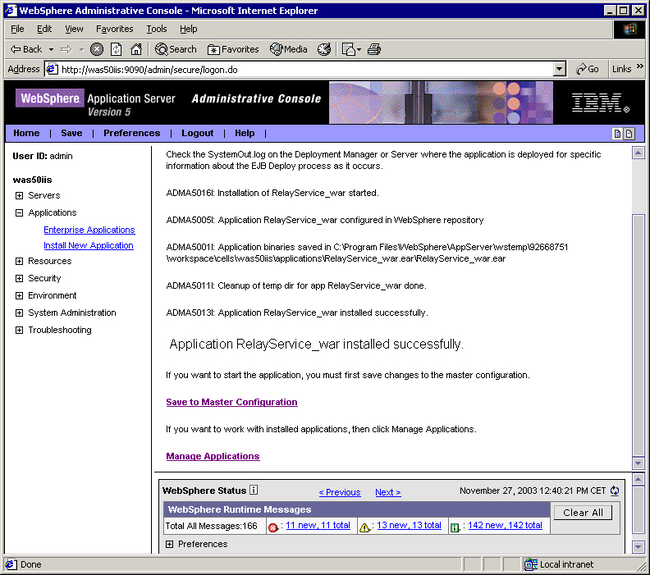Image resolution: width=650 pixels, height=575 pixels.
Task: Expand the Environment tree node
Action: 19,296
